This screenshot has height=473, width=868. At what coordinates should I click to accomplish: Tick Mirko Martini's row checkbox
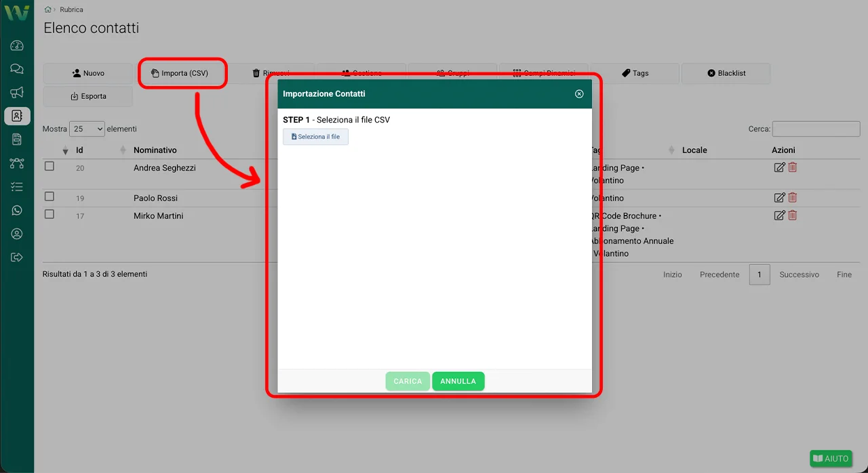click(x=49, y=213)
